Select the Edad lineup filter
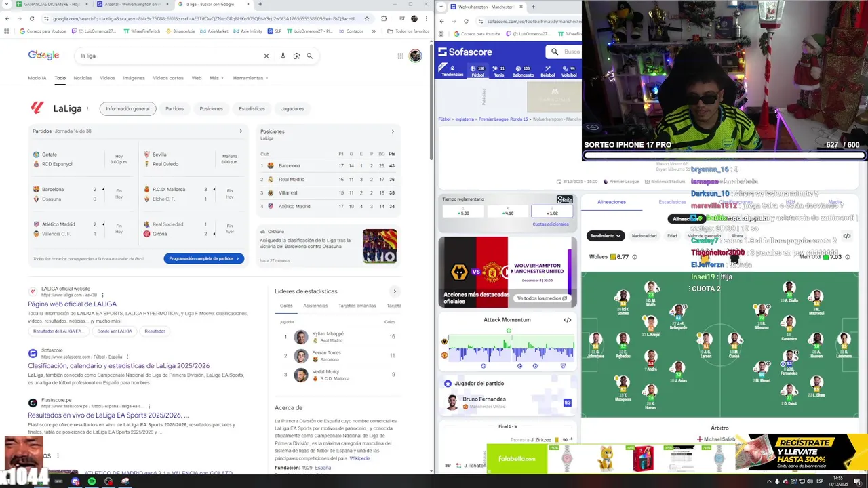868x488 pixels. 672,236
